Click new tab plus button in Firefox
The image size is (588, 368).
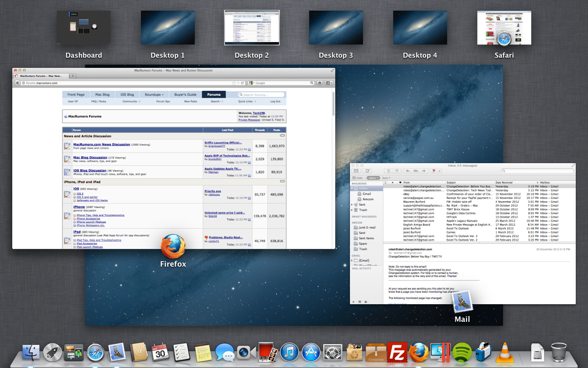tap(73, 76)
